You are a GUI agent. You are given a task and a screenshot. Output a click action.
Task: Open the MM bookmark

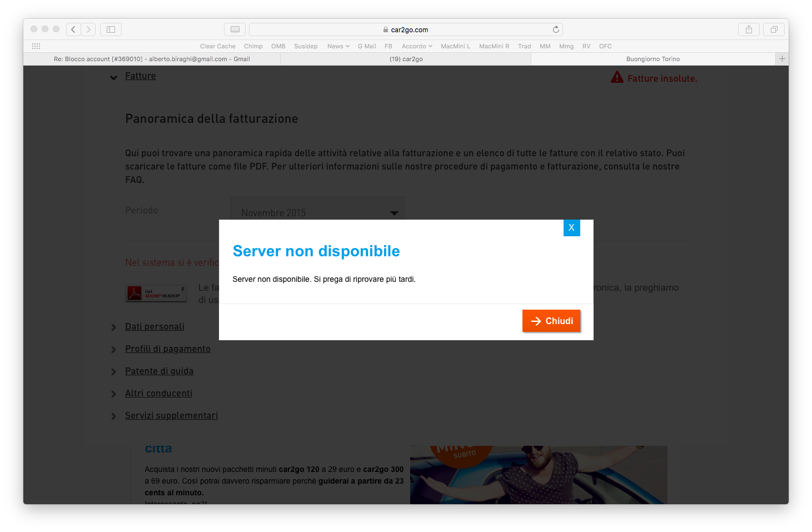pos(545,46)
